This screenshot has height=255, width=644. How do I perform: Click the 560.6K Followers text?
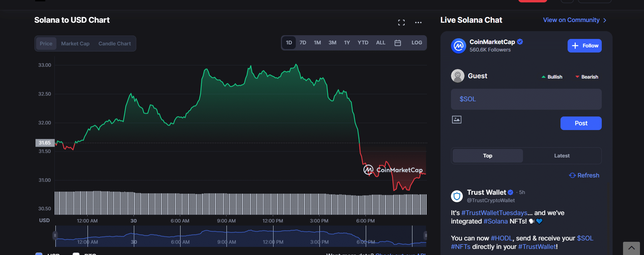coord(490,50)
